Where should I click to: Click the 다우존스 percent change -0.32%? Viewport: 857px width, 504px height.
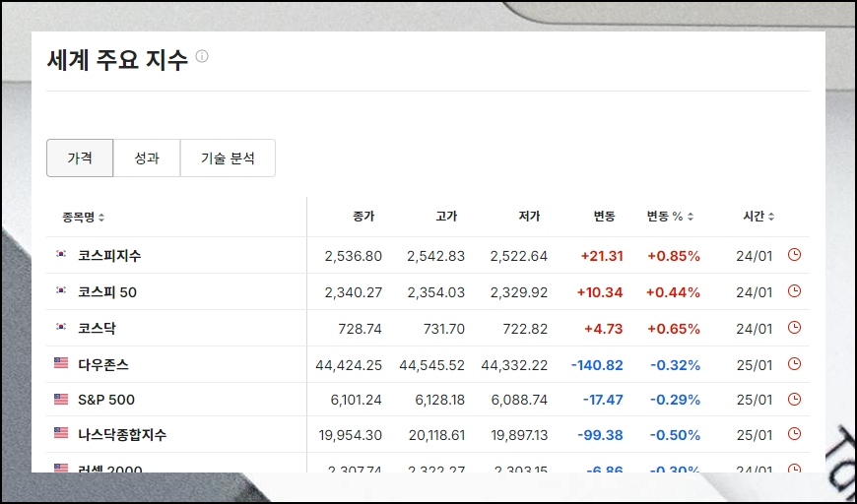coord(675,365)
